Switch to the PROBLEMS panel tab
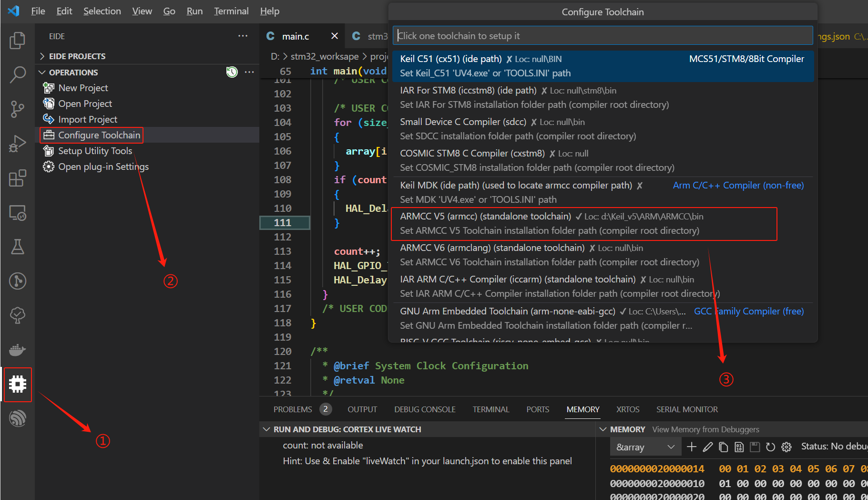Screen dimensions: 868x500 [x=293, y=409]
